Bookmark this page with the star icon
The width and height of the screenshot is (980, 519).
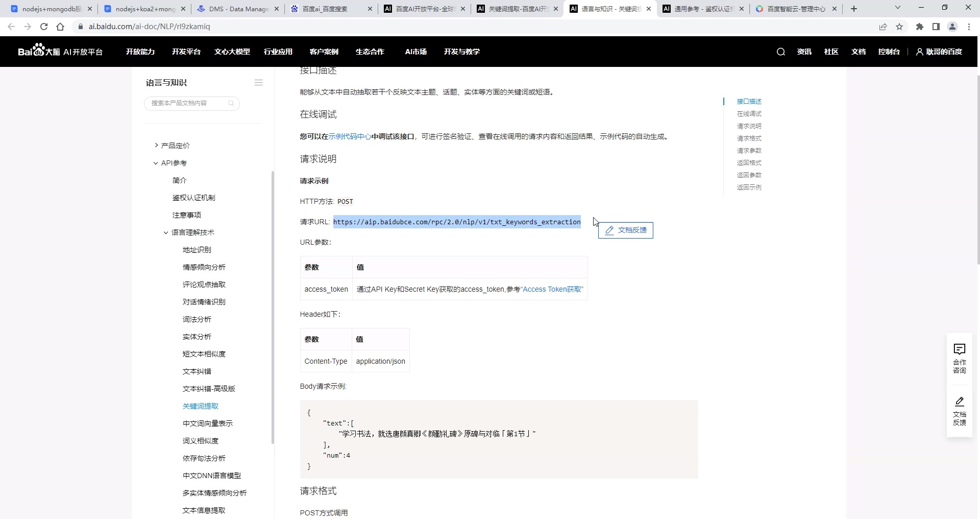900,27
